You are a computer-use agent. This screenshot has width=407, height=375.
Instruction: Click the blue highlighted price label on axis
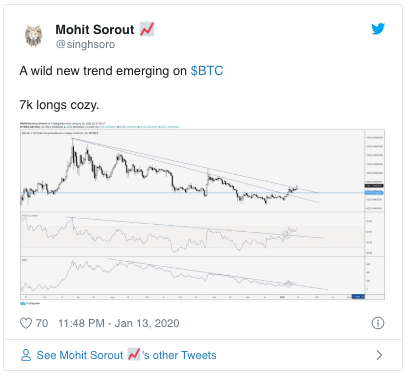tap(374, 193)
